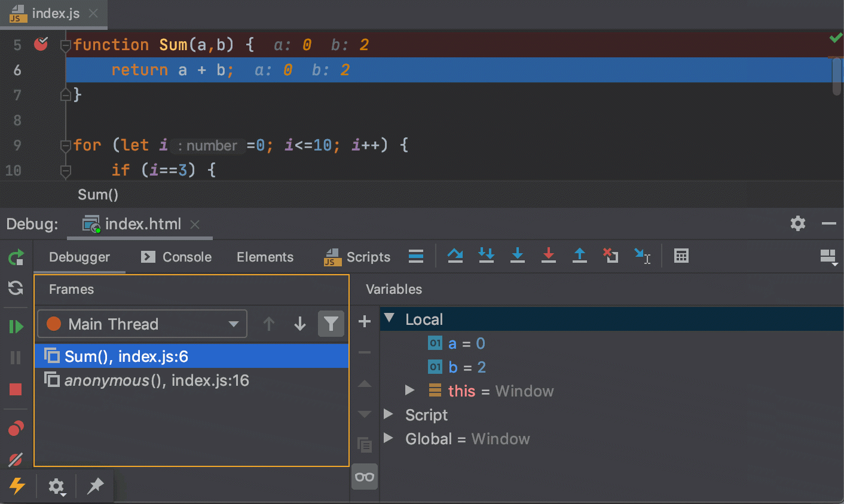Click the Step Over icon

click(455, 256)
